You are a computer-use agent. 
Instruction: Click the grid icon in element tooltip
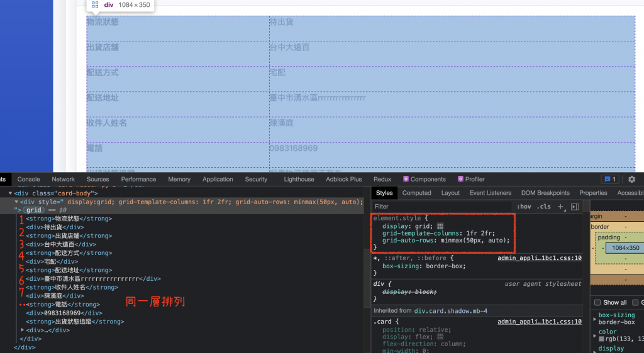click(95, 5)
